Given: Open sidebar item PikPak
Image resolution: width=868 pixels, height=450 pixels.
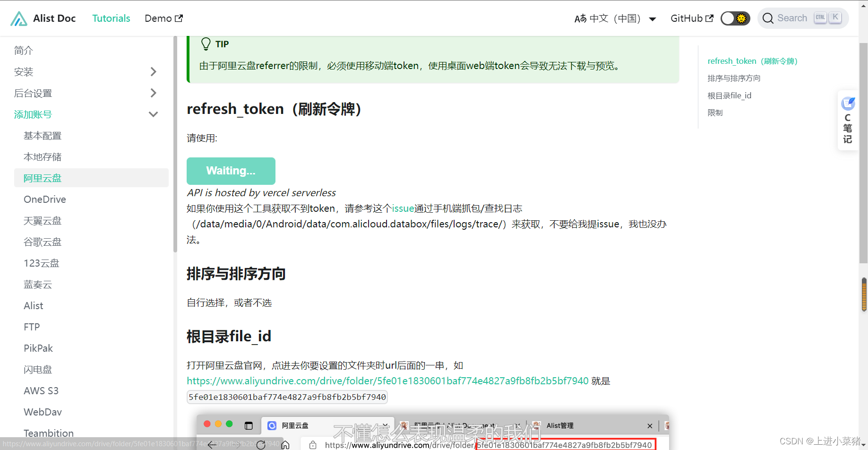Looking at the screenshot, I should point(38,348).
